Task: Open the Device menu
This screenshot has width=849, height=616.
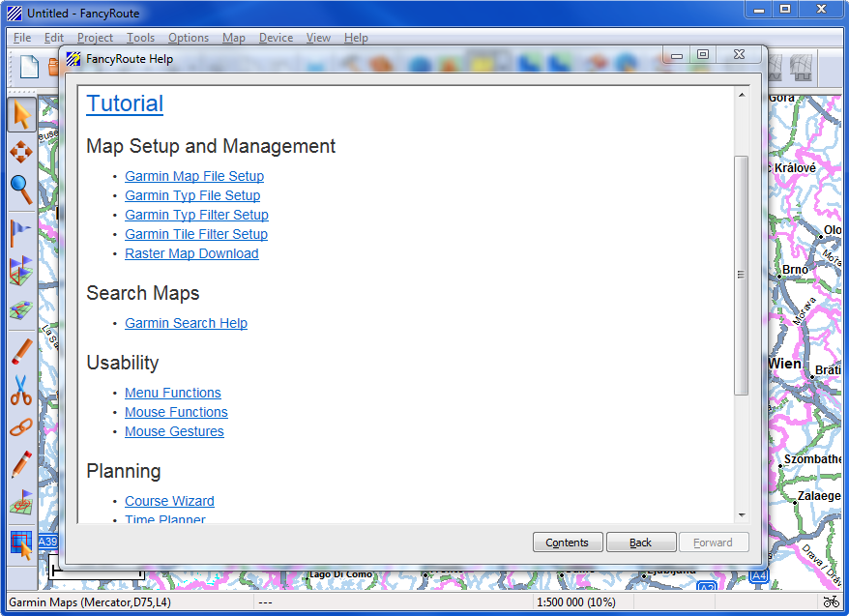Action: (x=277, y=38)
